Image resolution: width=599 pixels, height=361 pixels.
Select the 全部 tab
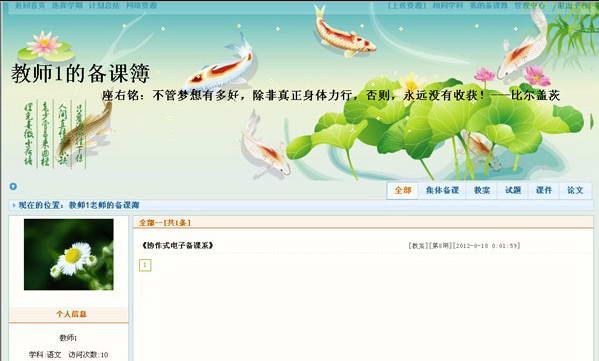403,190
